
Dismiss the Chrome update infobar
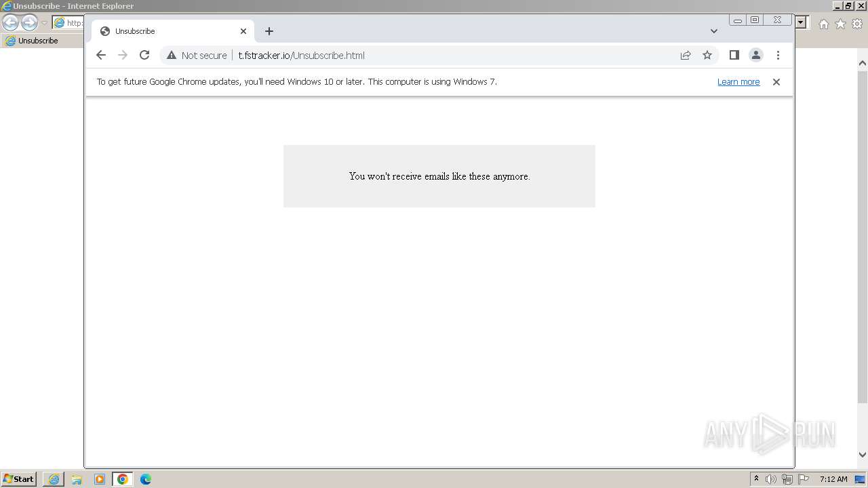tap(776, 82)
